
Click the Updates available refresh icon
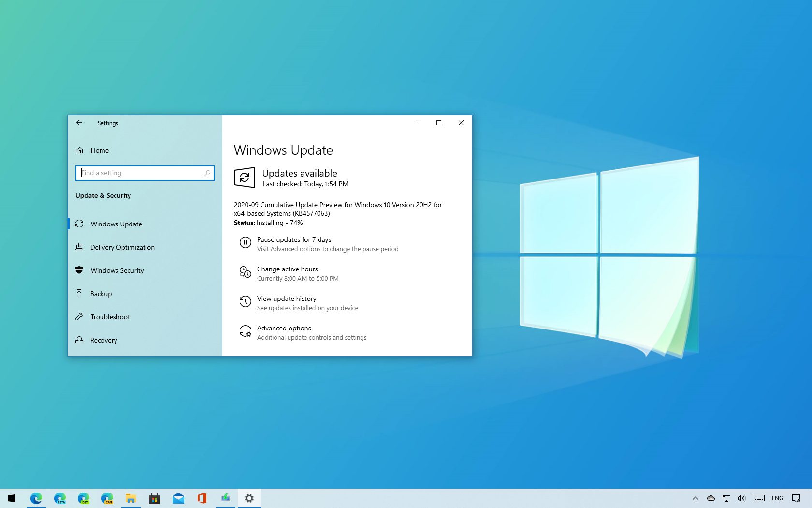tap(245, 178)
